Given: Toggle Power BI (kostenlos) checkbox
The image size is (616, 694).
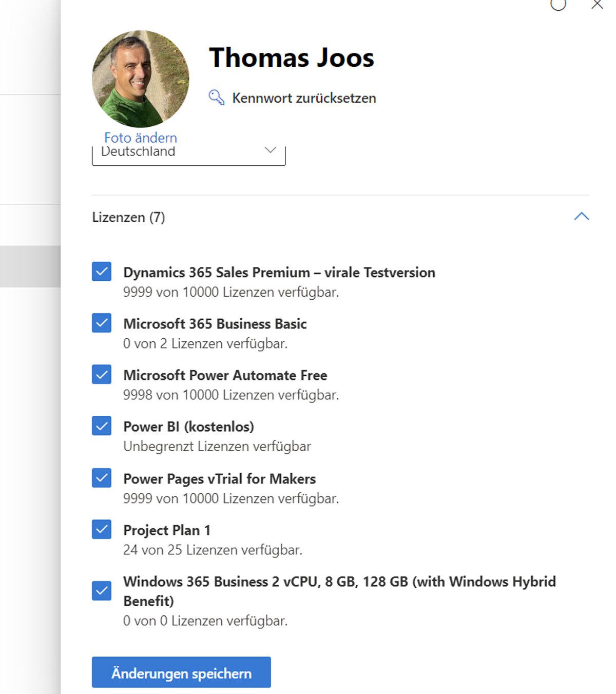Looking at the screenshot, I should point(102,426).
